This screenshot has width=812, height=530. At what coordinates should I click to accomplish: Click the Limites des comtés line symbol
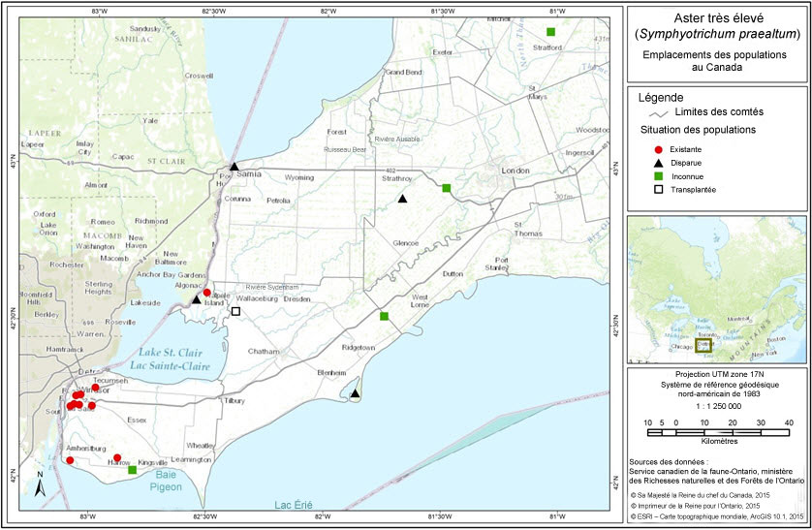[x=654, y=114]
